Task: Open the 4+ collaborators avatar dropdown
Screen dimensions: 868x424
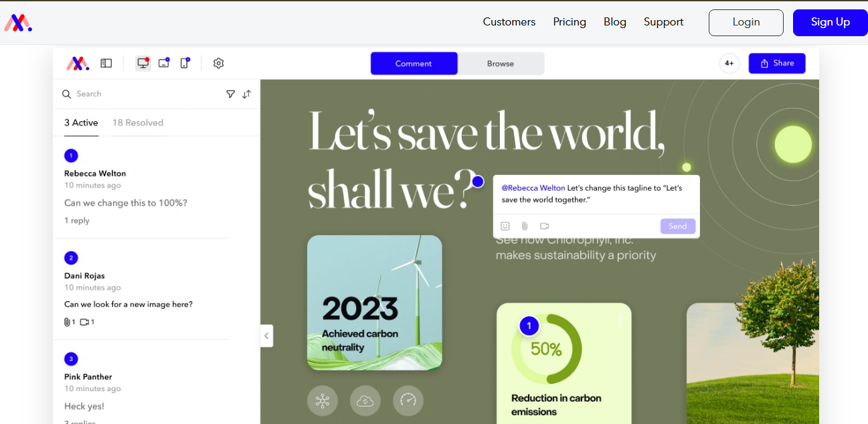Action: (729, 63)
